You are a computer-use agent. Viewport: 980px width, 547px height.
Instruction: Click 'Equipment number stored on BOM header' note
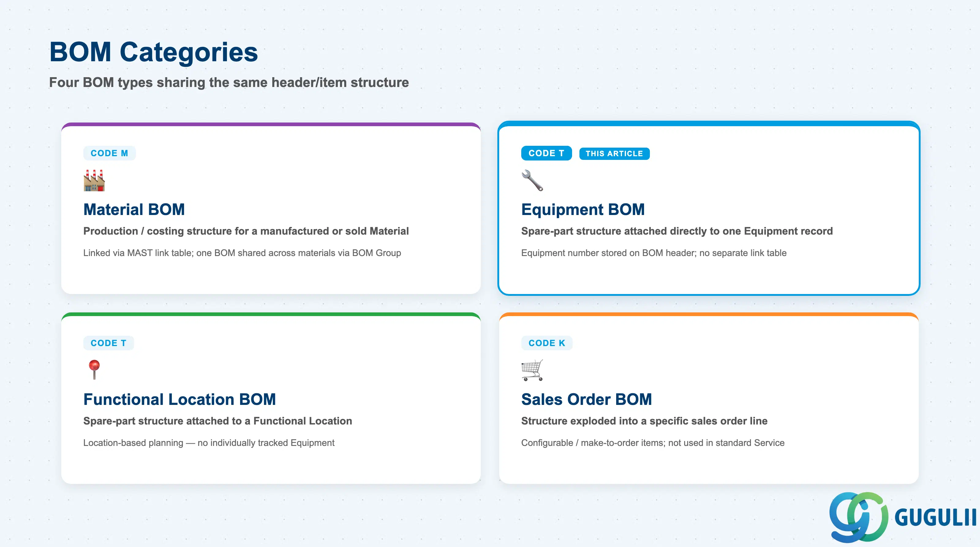point(654,253)
